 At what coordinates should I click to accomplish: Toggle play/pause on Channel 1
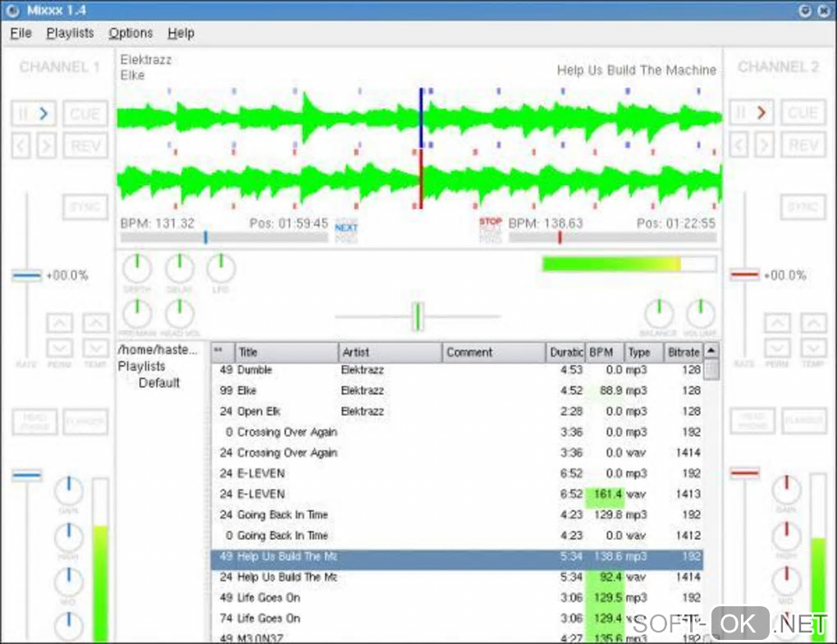[33, 113]
